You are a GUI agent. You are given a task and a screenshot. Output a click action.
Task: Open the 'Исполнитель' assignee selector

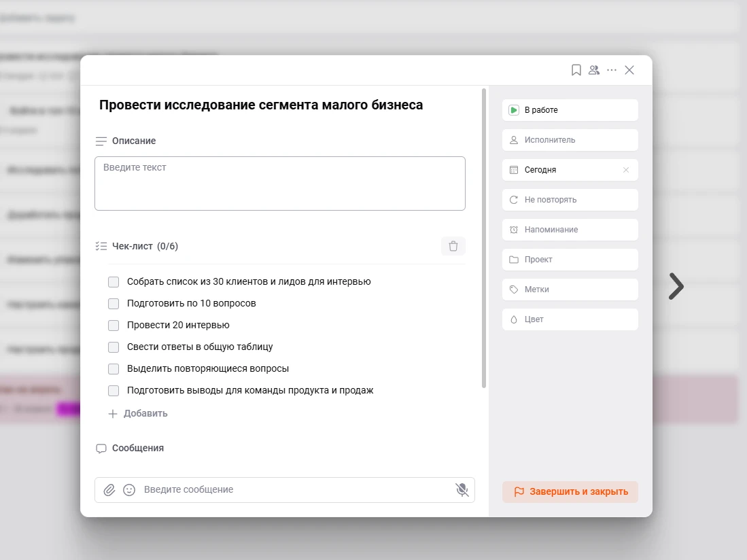(570, 140)
